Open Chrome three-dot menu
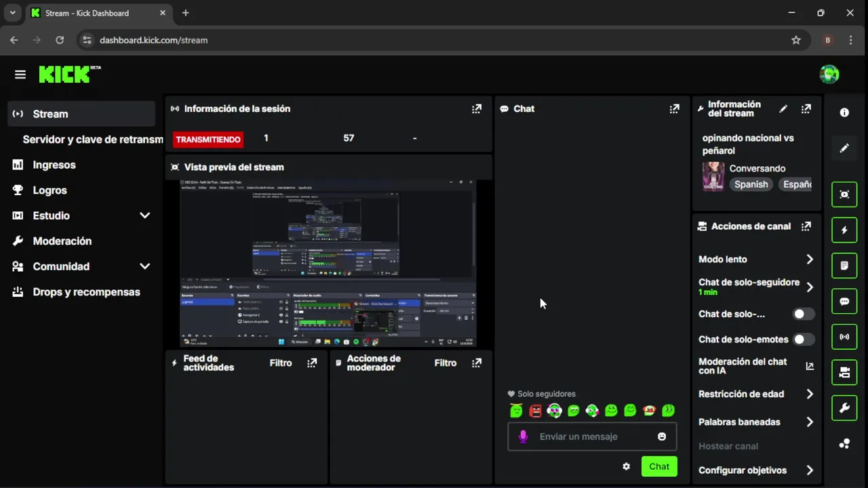The width and height of the screenshot is (868, 488). coord(850,40)
